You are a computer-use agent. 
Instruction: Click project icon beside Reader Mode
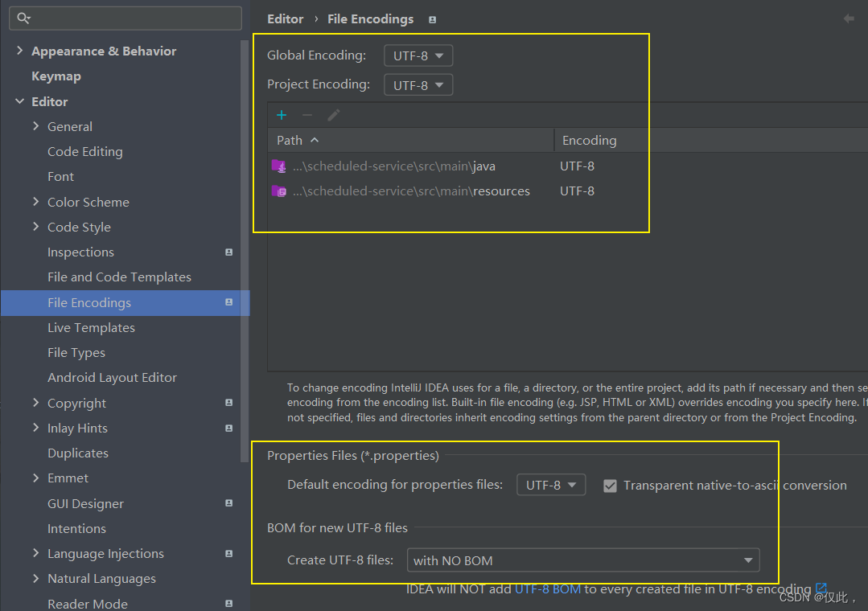[228, 603]
